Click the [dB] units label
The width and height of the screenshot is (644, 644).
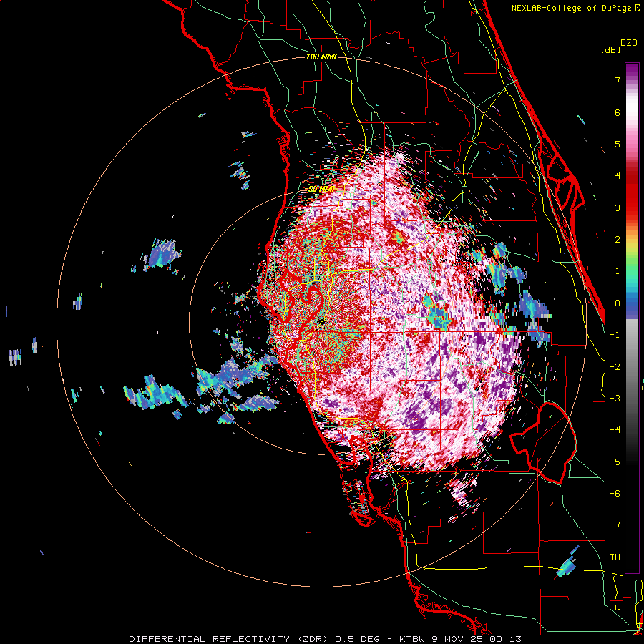pyautogui.click(x=610, y=49)
